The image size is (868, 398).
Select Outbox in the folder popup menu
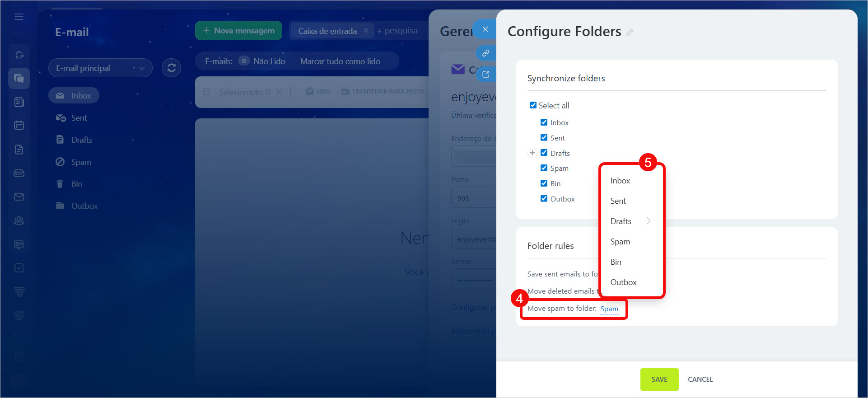click(x=623, y=282)
